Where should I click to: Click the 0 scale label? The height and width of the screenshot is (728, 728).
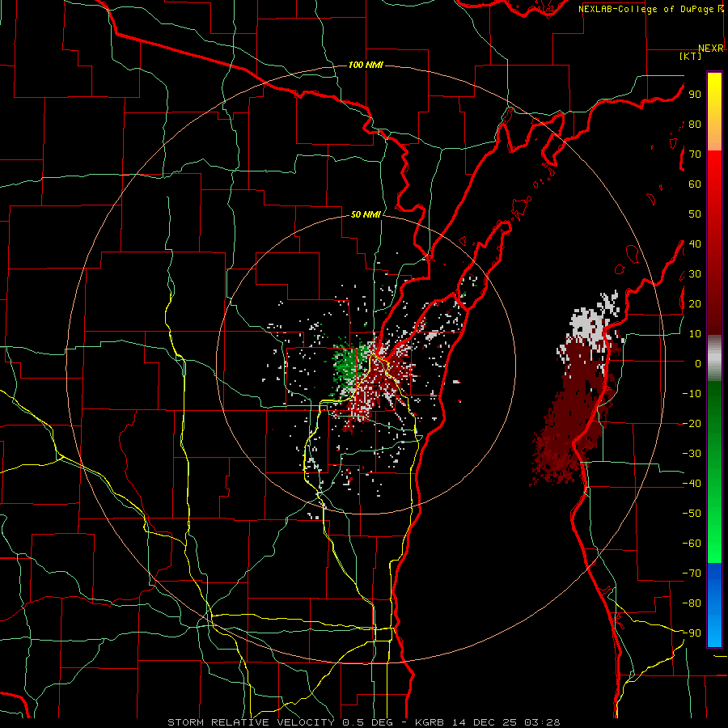point(698,364)
